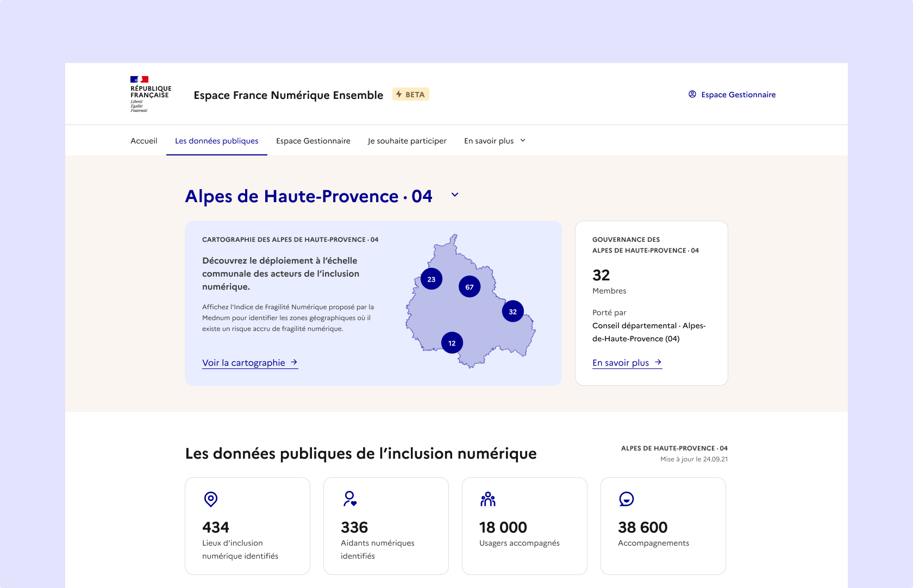Open the 18 000 Usagers accompagnés card
The width and height of the screenshot is (913, 588).
(524, 526)
